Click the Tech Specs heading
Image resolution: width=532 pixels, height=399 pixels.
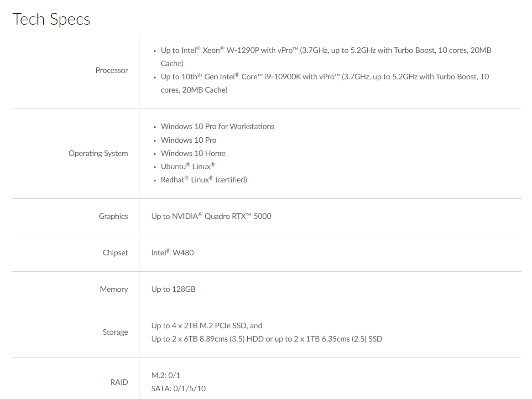click(x=51, y=19)
